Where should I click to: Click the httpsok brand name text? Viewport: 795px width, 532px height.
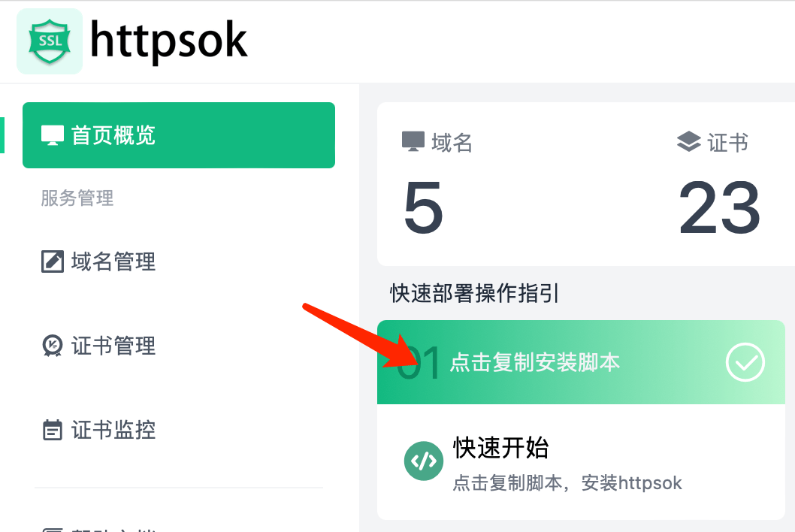[x=168, y=40]
